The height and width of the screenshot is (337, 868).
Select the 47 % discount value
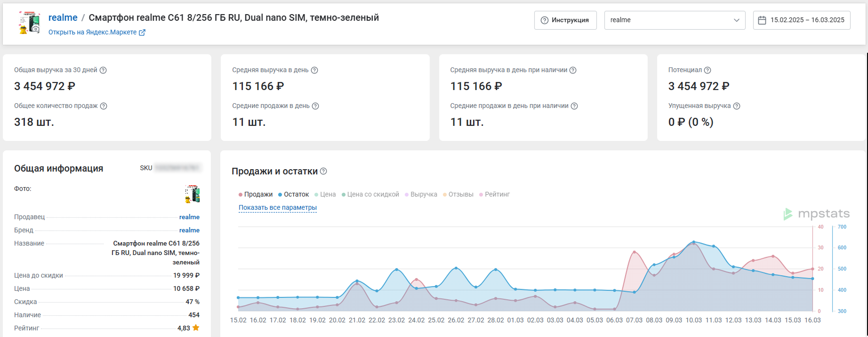[193, 302]
